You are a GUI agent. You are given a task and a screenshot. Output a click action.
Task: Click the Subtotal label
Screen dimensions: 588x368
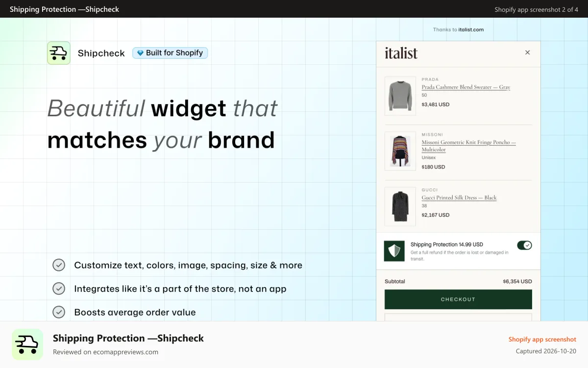(x=395, y=282)
